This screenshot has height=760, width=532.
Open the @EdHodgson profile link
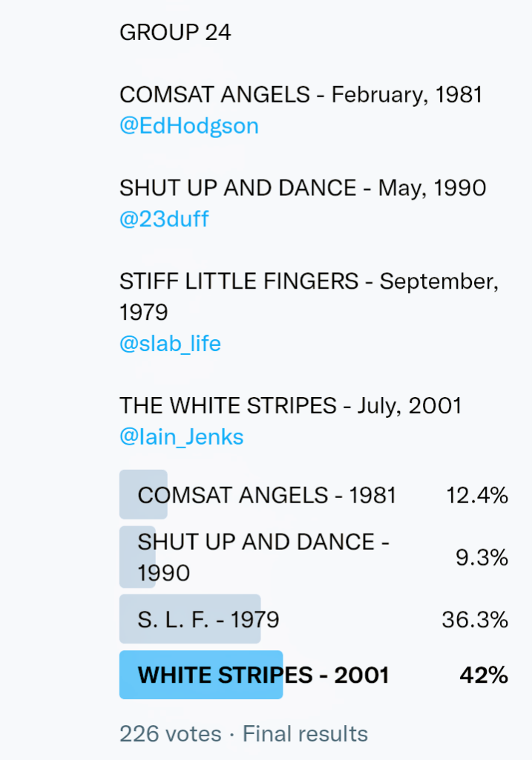189,125
